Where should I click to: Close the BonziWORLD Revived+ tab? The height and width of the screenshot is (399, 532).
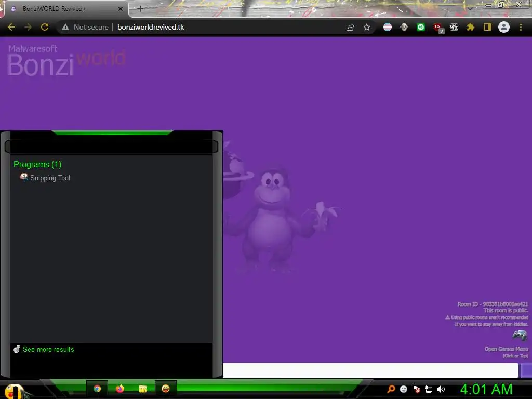[x=121, y=9]
